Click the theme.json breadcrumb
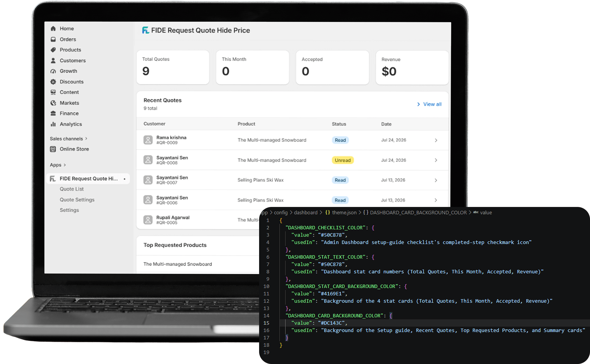 click(344, 212)
